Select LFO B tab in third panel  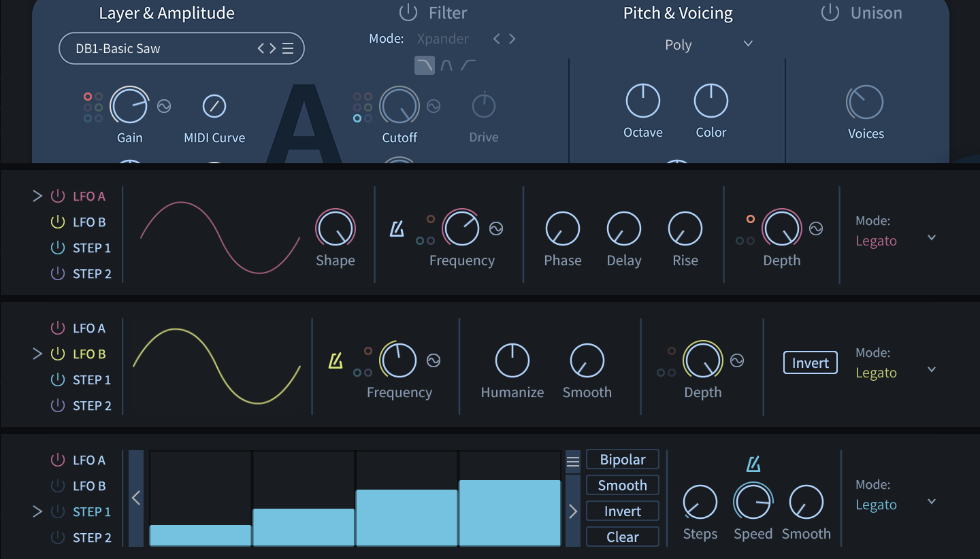pos(89,486)
